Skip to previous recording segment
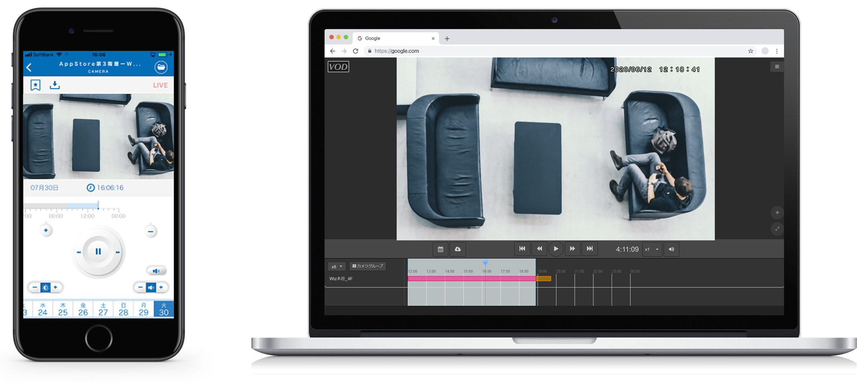868x383 pixels. (x=522, y=249)
